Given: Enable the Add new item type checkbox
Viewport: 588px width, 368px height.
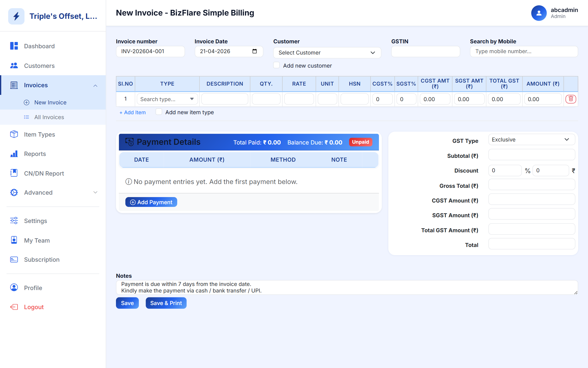Looking at the screenshot, I should [x=159, y=112].
